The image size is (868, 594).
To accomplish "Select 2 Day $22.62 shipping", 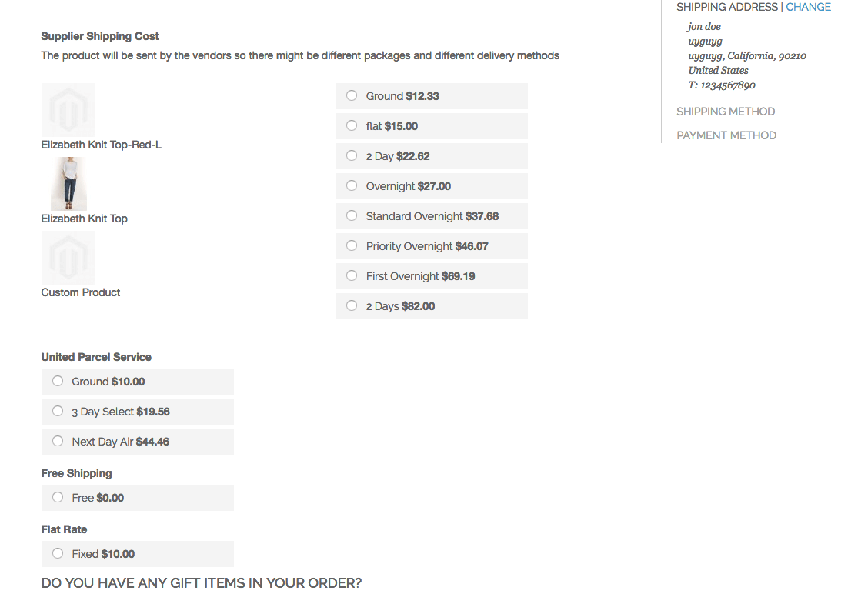I will pos(352,156).
